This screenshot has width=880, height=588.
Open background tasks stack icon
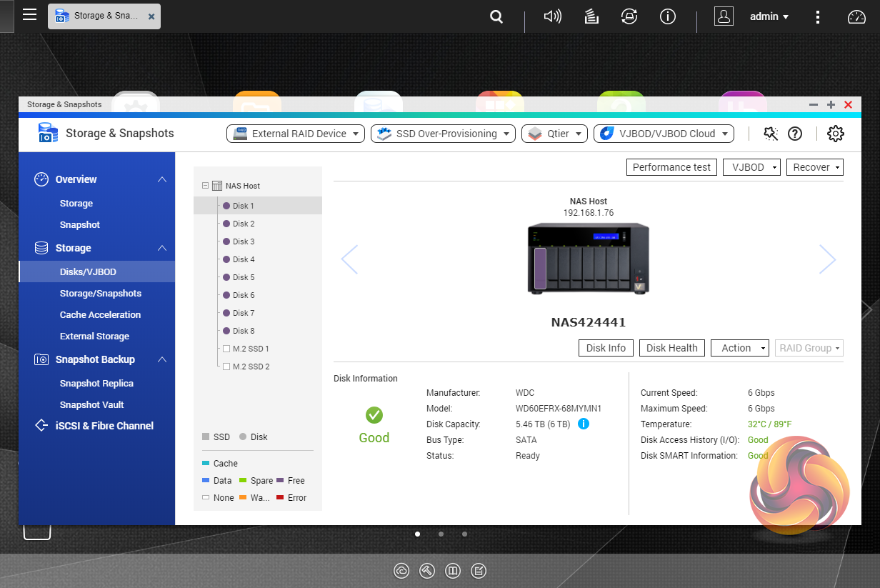[591, 16]
